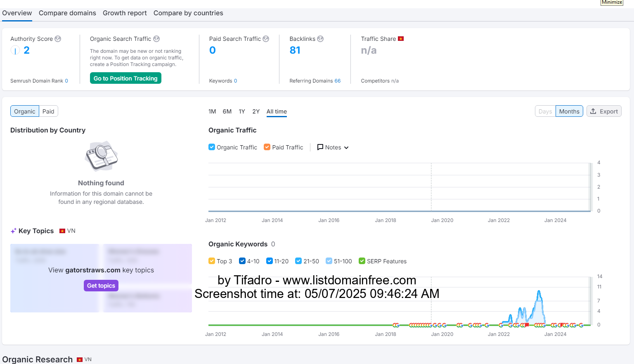Click Vietnam flag beside Traffic Share
This screenshot has width=634, height=364.
400,39
